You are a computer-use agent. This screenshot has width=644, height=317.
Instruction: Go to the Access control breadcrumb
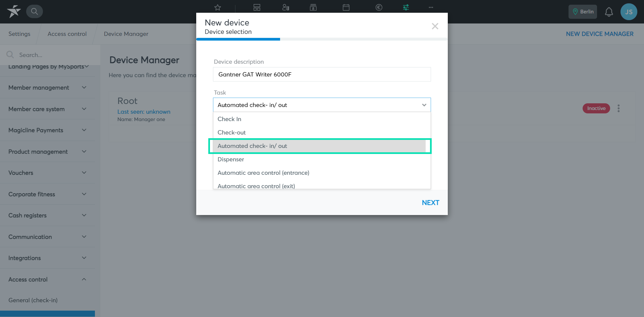point(67,34)
